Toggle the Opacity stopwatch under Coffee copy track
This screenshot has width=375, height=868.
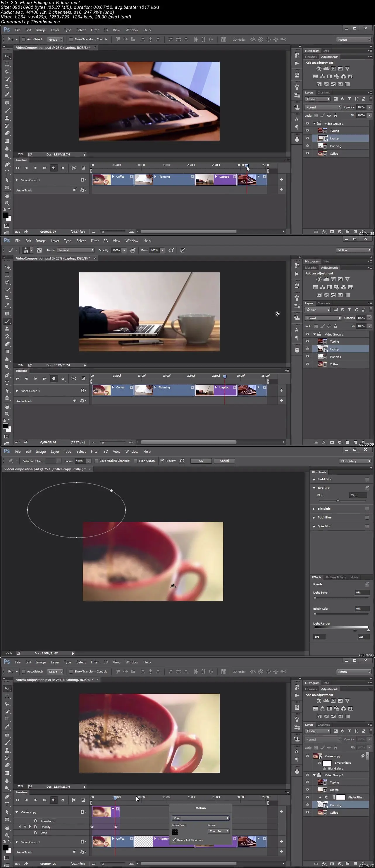(35, 826)
